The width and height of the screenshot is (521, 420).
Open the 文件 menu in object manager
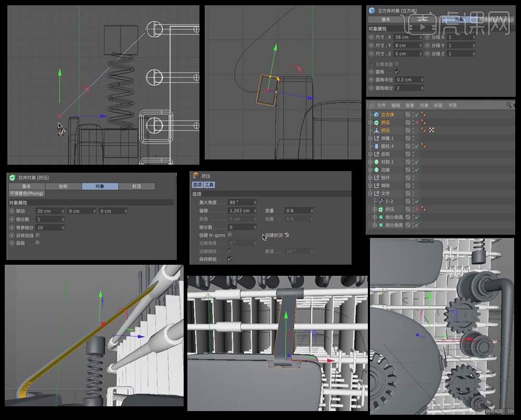tap(382, 105)
